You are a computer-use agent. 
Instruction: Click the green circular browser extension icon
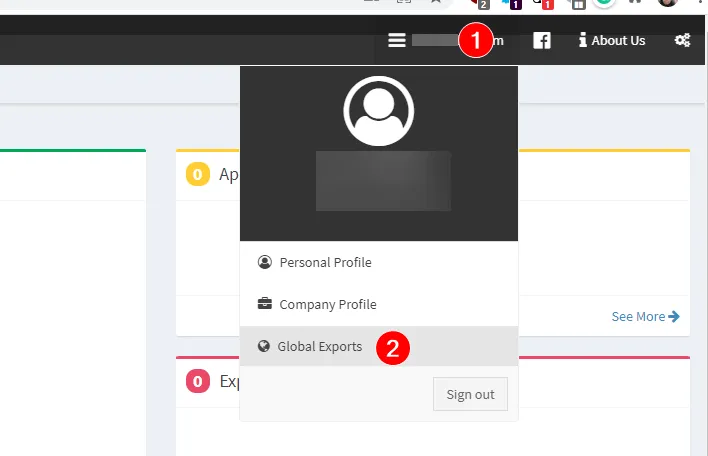coord(604,3)
